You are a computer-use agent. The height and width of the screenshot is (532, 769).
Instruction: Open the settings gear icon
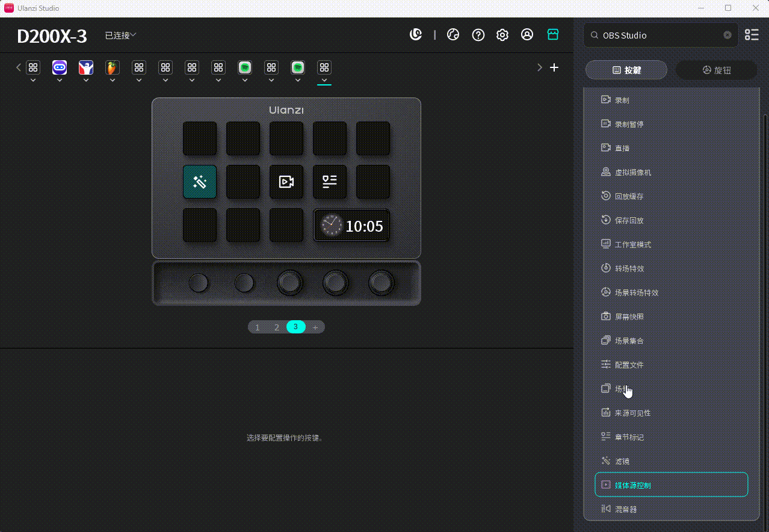502,34
